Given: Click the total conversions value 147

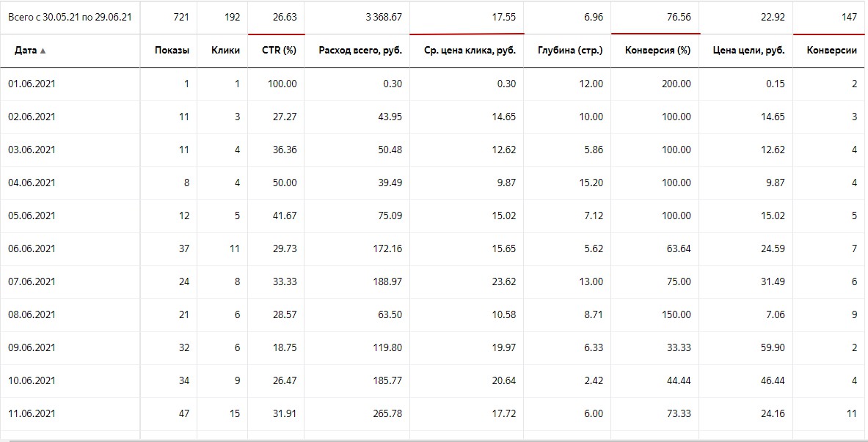Looking at the screenshot, I should [x=847, y=18].
